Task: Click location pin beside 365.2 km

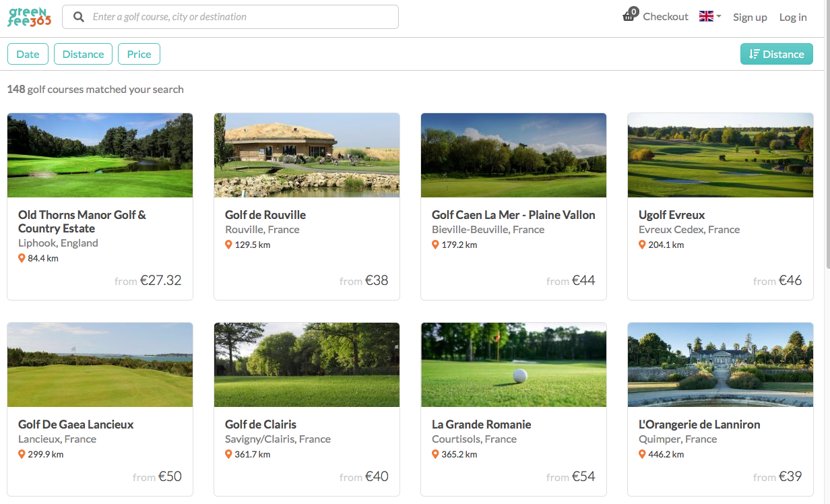Action: pos(435,454)
